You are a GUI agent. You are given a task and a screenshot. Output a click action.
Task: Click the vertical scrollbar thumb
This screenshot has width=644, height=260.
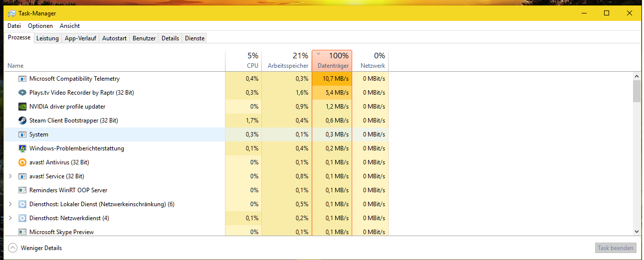coord(637,91)
